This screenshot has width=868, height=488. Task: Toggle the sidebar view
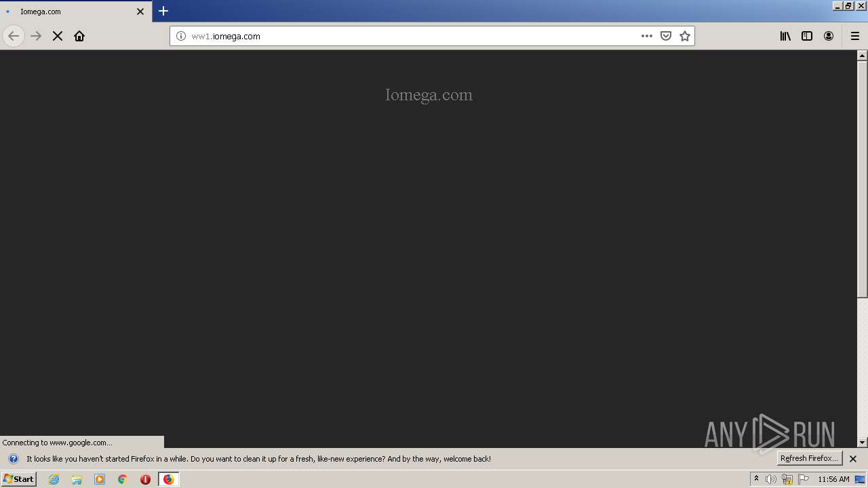click(807, 36)
